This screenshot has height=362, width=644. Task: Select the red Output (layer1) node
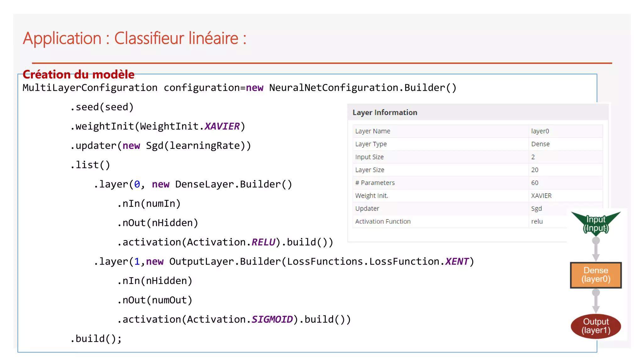[x=596, y=326]
